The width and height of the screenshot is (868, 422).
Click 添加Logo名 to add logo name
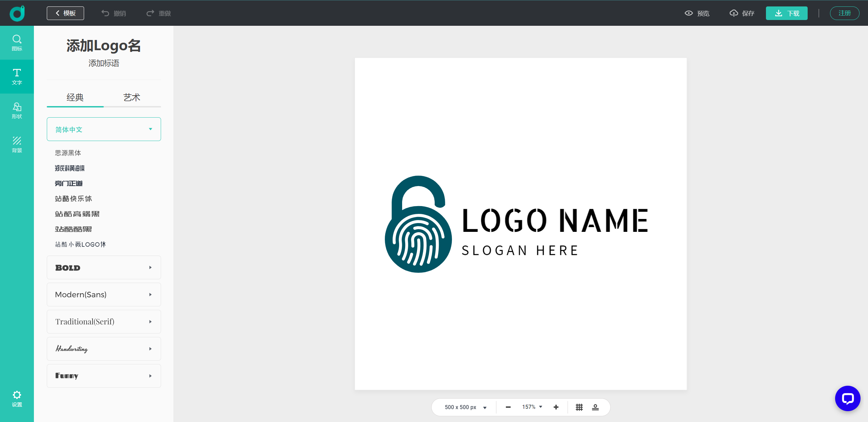pyautogui.click(x=104, y=46)
